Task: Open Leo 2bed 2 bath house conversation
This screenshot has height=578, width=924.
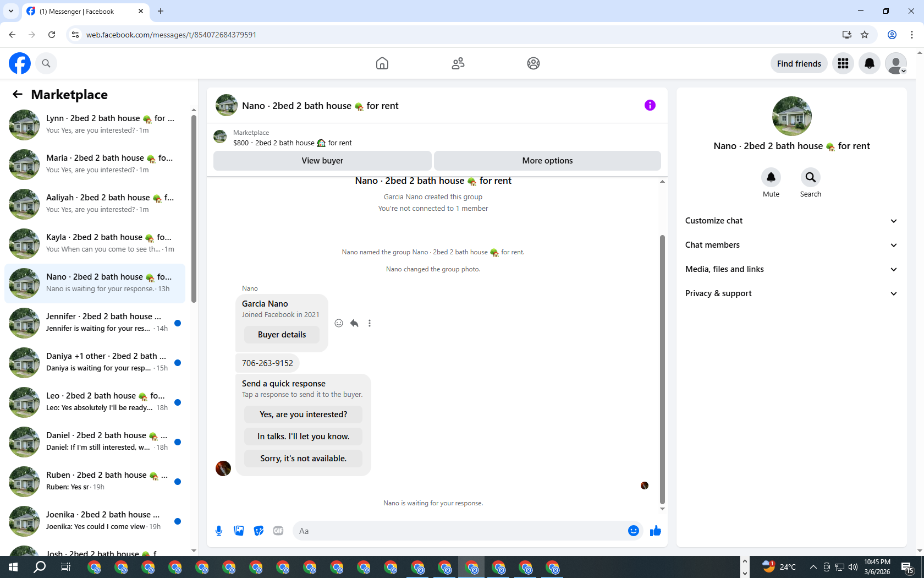Action: [95, 402]
